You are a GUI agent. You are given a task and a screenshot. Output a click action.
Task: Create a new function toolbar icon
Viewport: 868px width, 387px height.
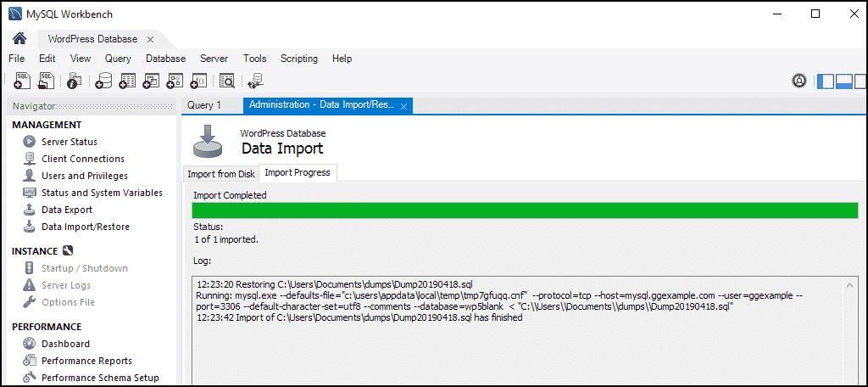coord(198,81)
